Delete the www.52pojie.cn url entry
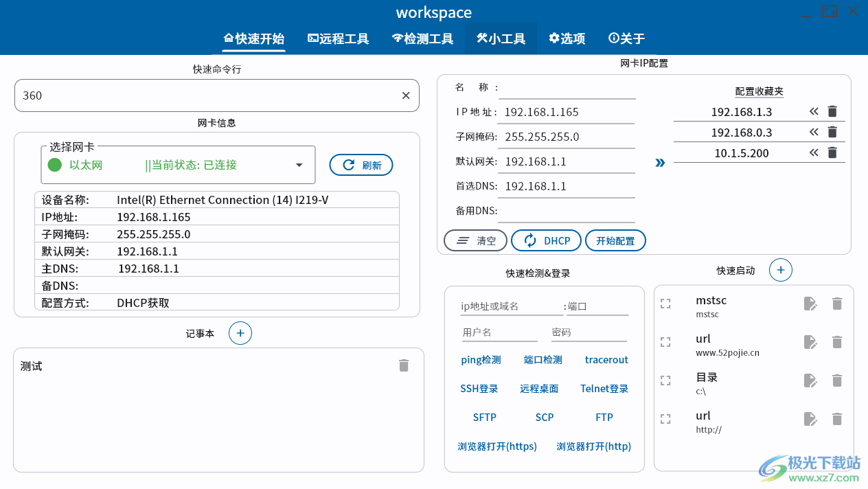The image size is (868, 489). [x=837, y=342]
